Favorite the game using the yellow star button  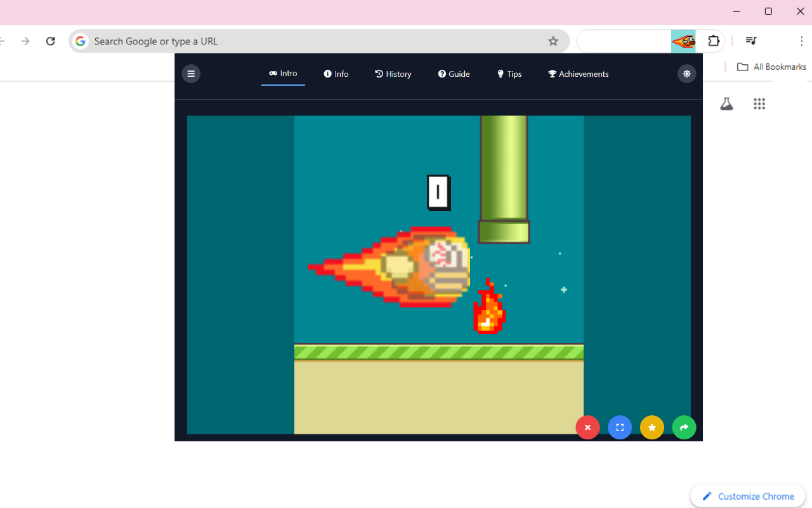(652, 427)
